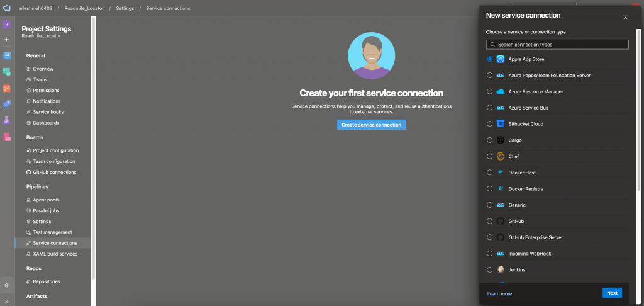The image size is (644, 306).
Task: Open the Learn more link
Action: click(499, 293)
